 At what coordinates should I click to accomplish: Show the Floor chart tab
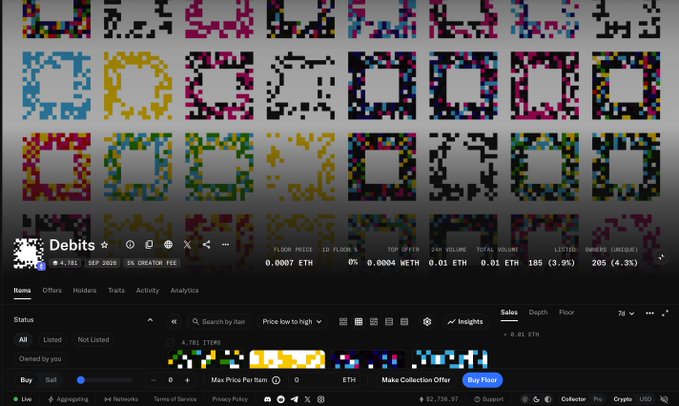tap(566, 312)
